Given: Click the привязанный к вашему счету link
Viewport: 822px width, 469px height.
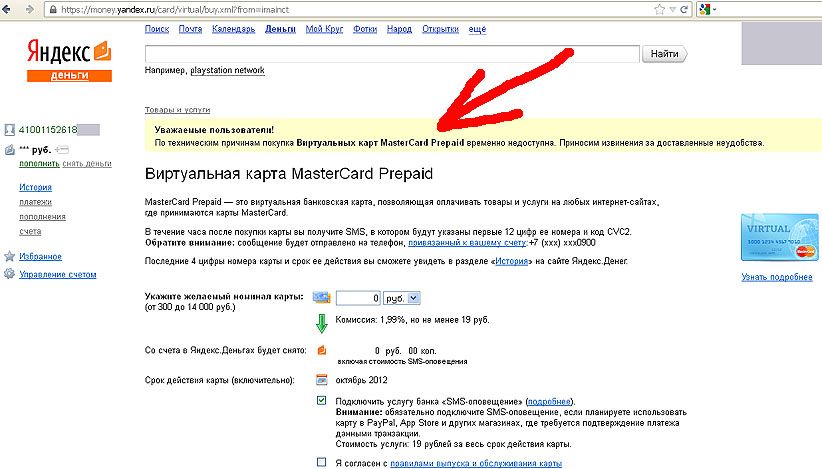Looking at the screenshot, I should tap(467, 243).
